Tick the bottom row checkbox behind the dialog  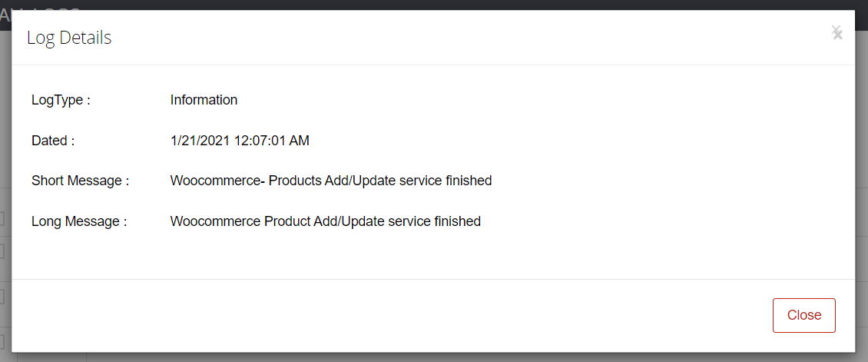2,340
